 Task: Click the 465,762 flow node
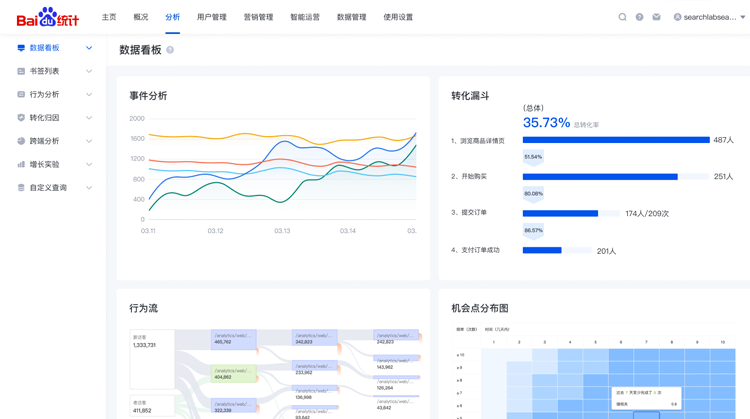(x=233, y=339)
